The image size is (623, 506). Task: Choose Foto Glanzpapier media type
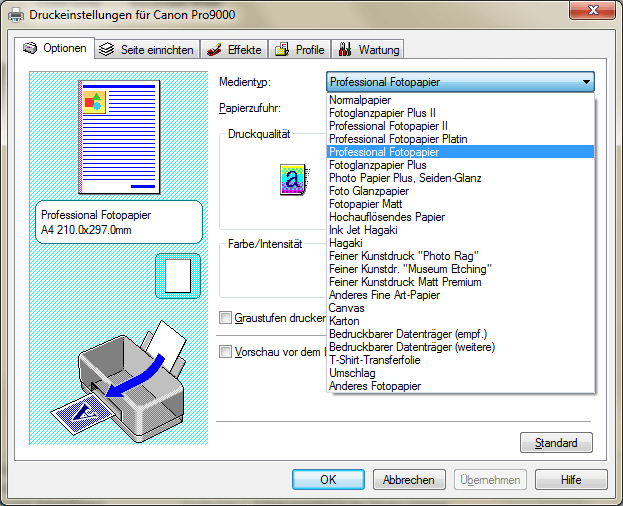pyautogui.click(x=460, y=191)
